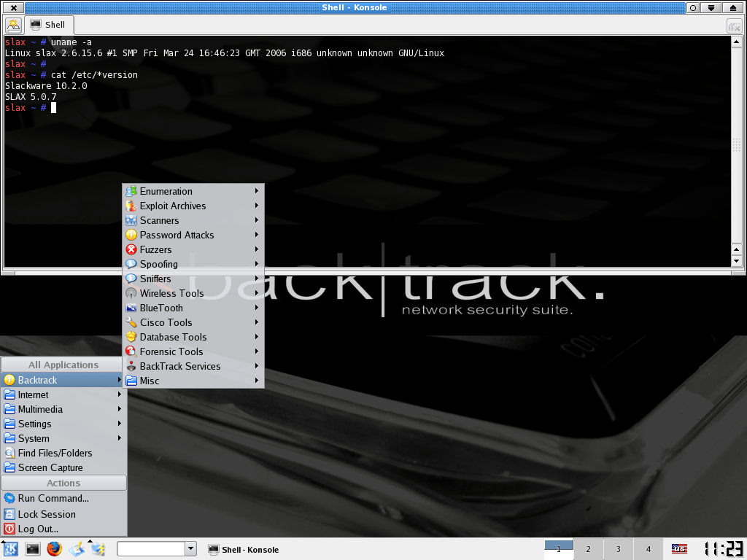Switch to virtual desktop 2
This screenshot has width=747, height=560.
click(588, 548)
